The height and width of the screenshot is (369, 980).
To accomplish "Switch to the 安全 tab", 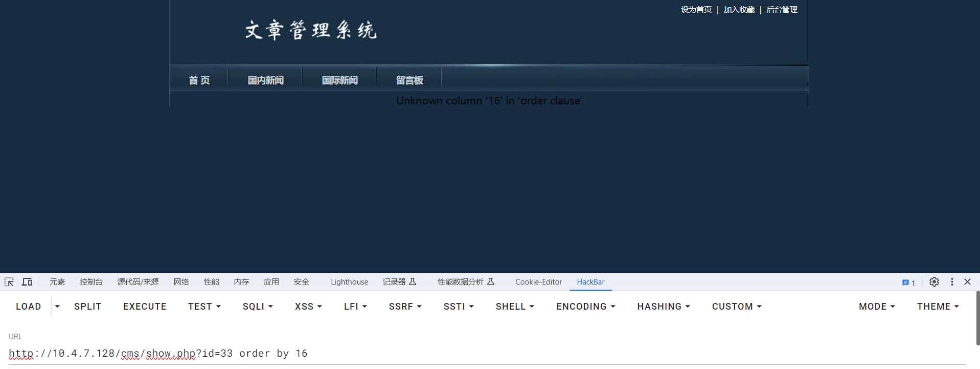I will (x=302, y=282).
